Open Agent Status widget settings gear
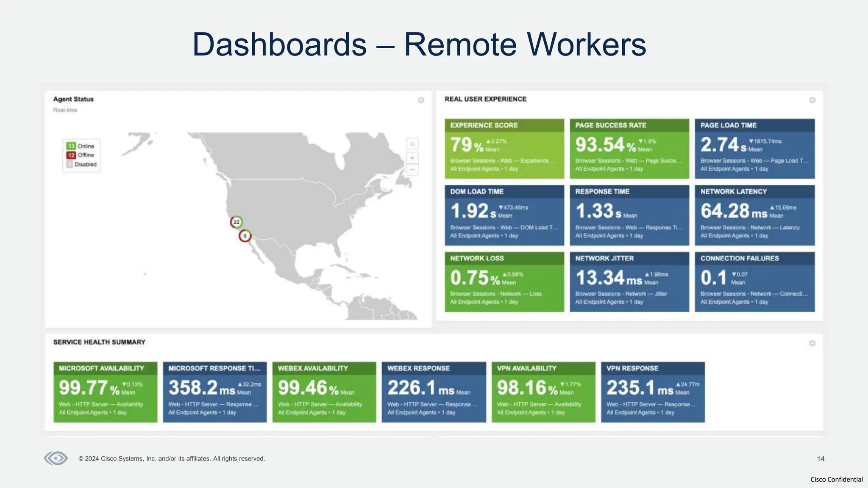 421,100
